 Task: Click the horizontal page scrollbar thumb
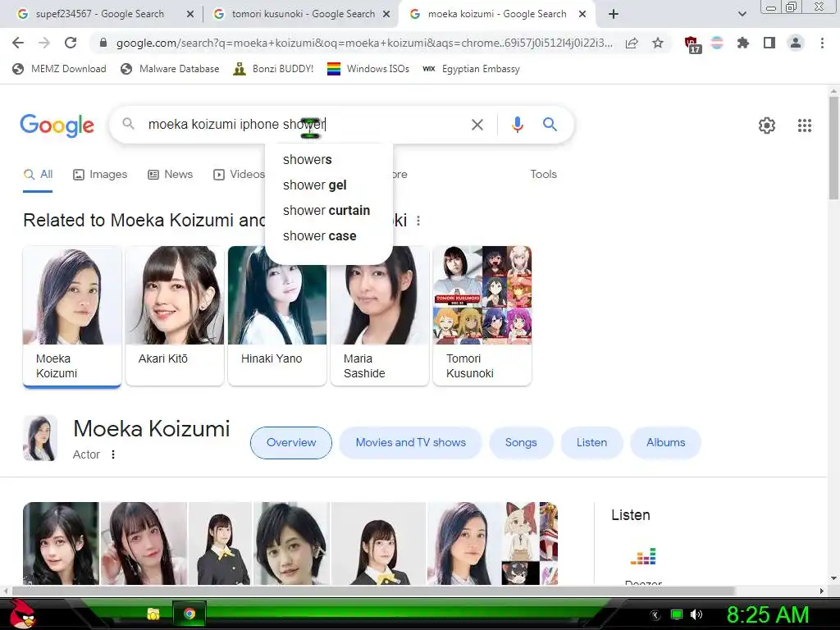coord(373,591)
